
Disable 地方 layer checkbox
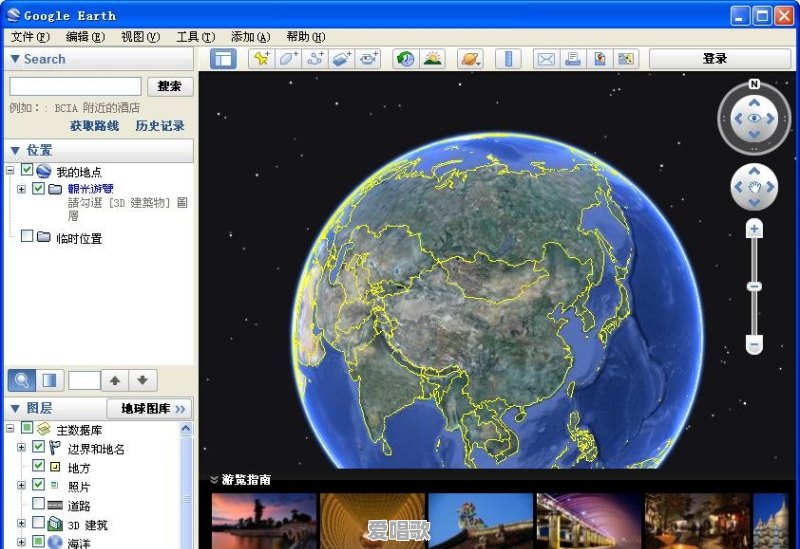pos(38,465)
